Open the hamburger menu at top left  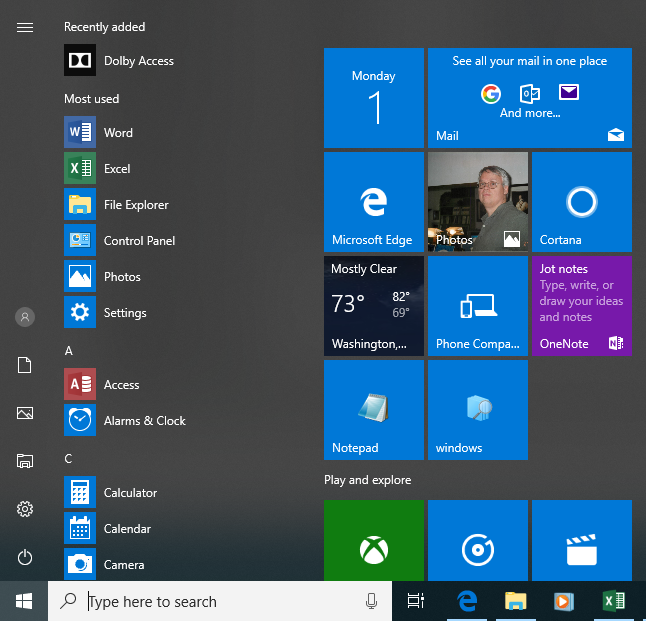[x=25, y=27]
